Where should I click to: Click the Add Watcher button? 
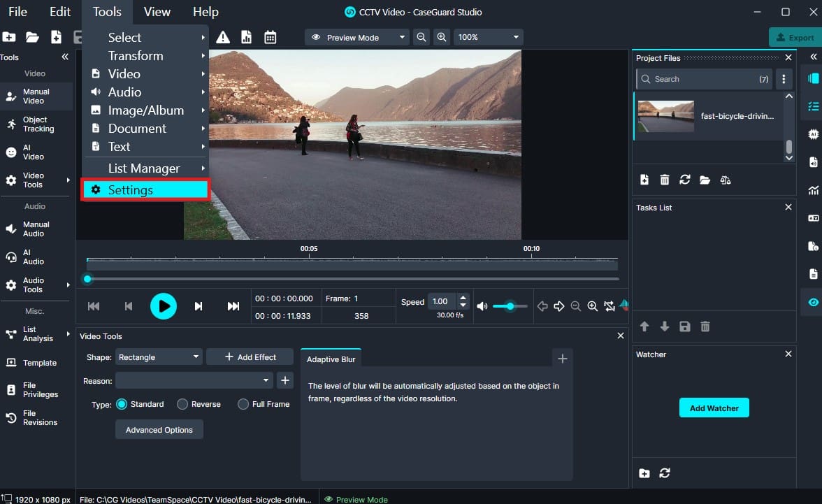click(x=714, y=408)
